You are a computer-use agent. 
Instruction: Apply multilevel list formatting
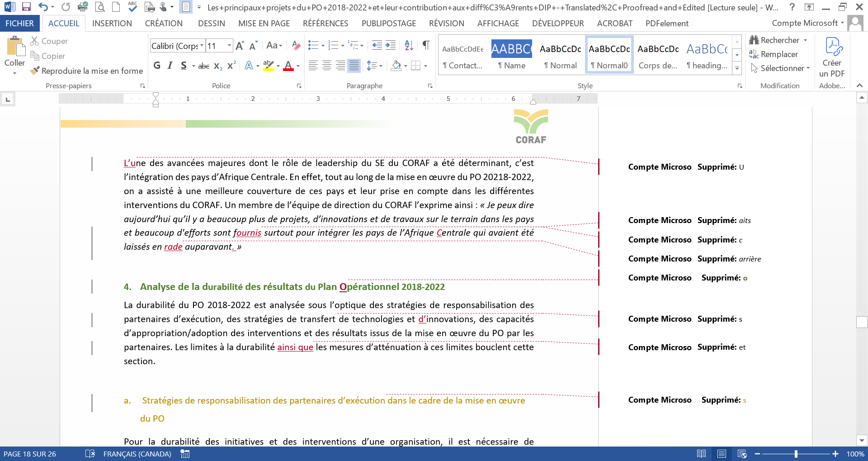click(353, 45)
